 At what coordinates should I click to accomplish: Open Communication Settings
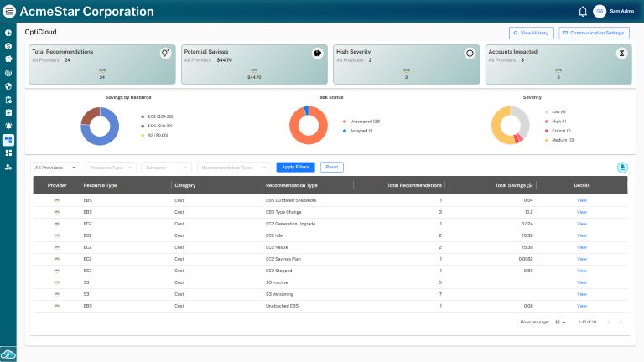pyautogui.click(x=594, y=33)
